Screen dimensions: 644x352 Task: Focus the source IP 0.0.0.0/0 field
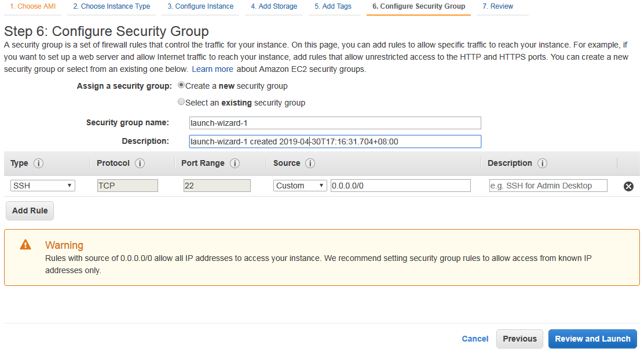[400, 186]
